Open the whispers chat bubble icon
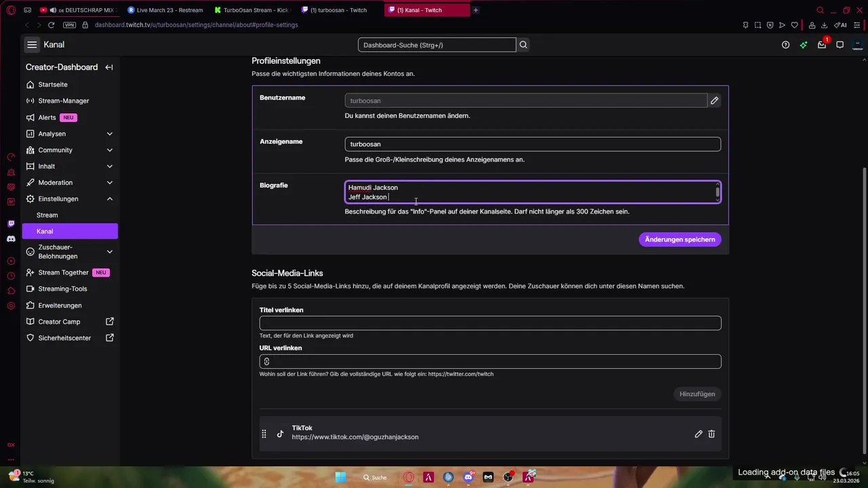The height and width of the screenshot is (488, 868). coord(840,45)
